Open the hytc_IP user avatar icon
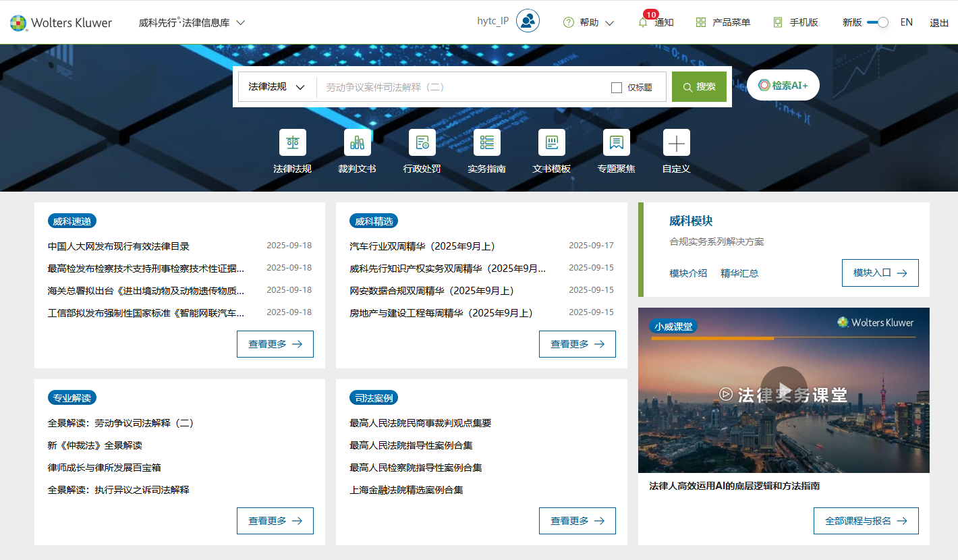This screenshot has width=958, height=560. pyautogui.click(x=528, y=21)
